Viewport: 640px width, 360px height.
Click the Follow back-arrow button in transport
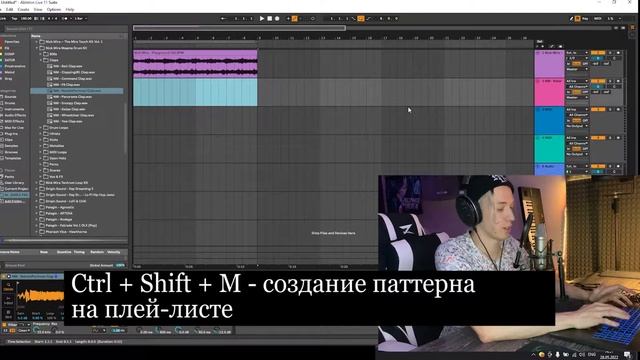(223, 18)
